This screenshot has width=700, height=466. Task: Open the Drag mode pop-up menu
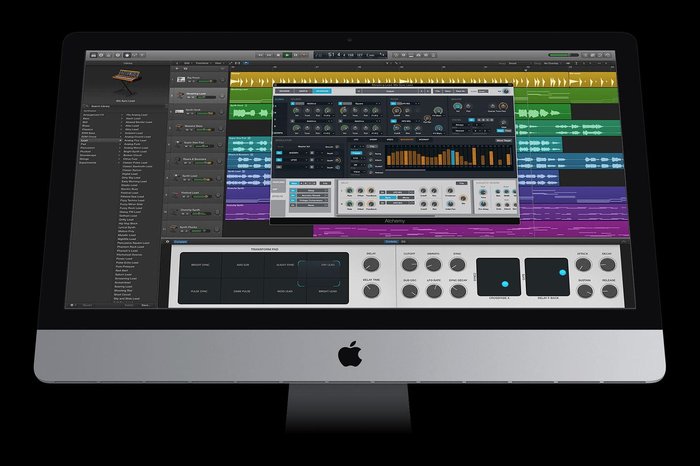click(x=551, y=63)
